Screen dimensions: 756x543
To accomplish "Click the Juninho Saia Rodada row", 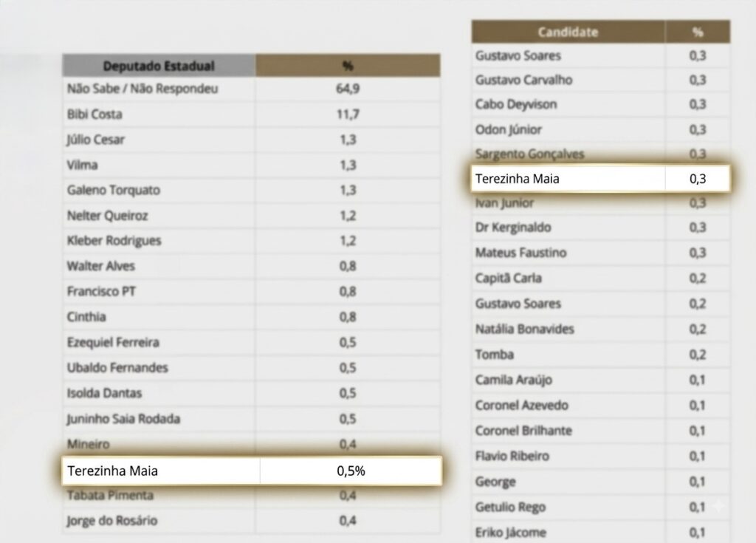I will click(x=251, y=418).
